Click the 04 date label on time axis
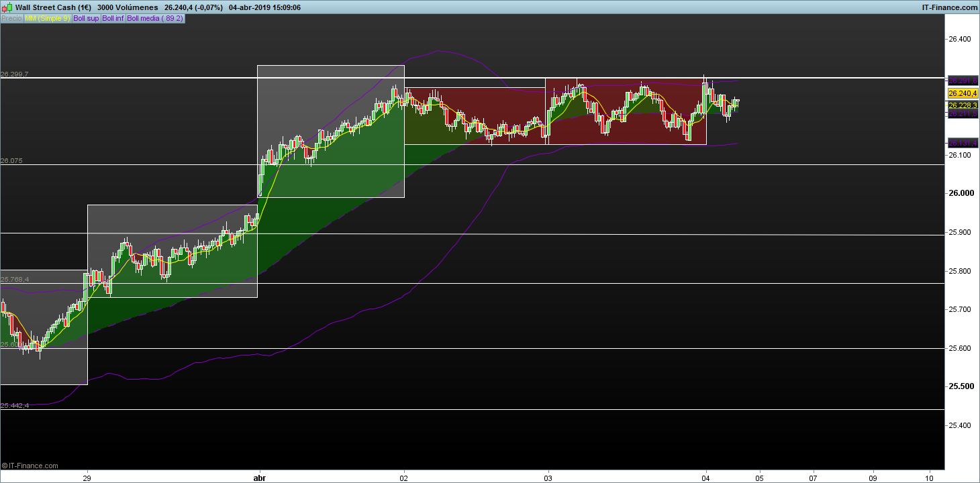 pos(705,479)
